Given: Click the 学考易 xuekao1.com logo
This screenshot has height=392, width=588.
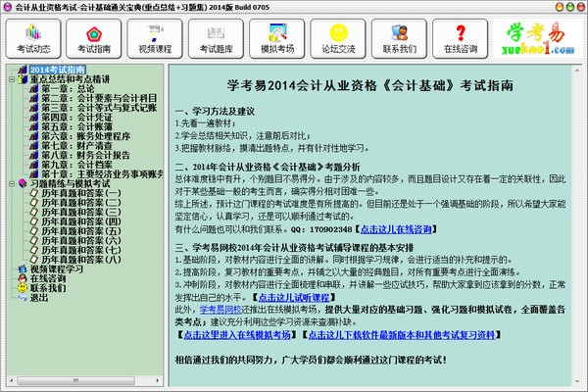Looking at the screenshot, I should click(537, 38).
